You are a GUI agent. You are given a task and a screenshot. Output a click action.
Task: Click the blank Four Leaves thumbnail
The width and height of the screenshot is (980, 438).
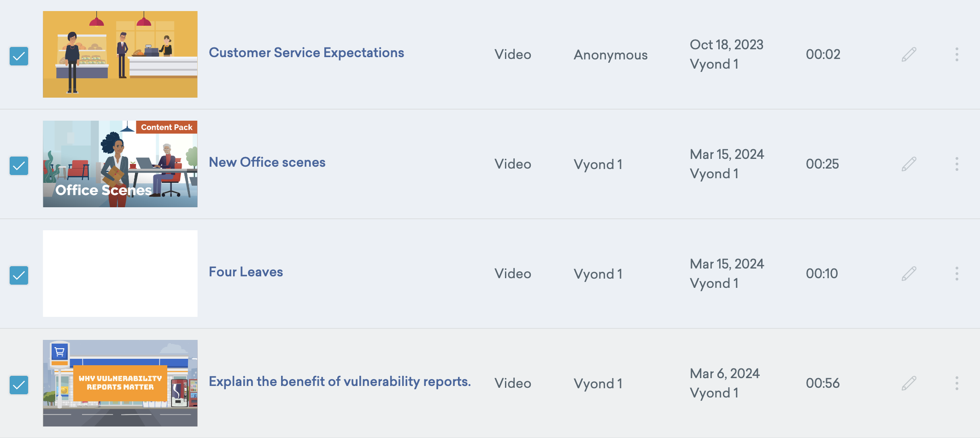pyautogui.click(x=120, y=273)
